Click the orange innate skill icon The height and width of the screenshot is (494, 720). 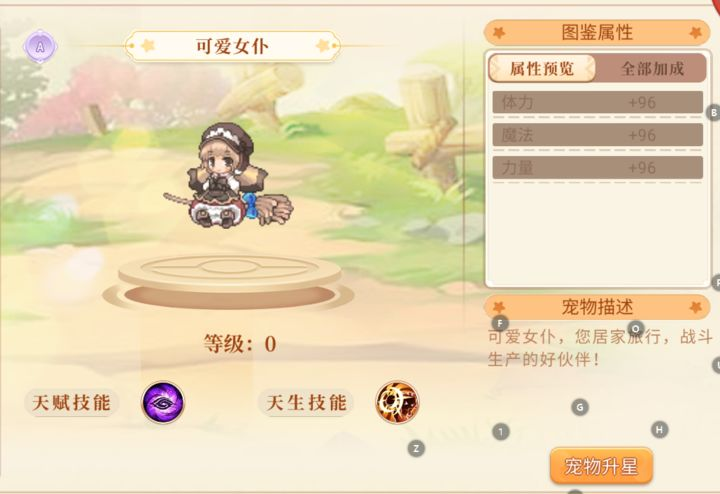(x=397, y=402)
